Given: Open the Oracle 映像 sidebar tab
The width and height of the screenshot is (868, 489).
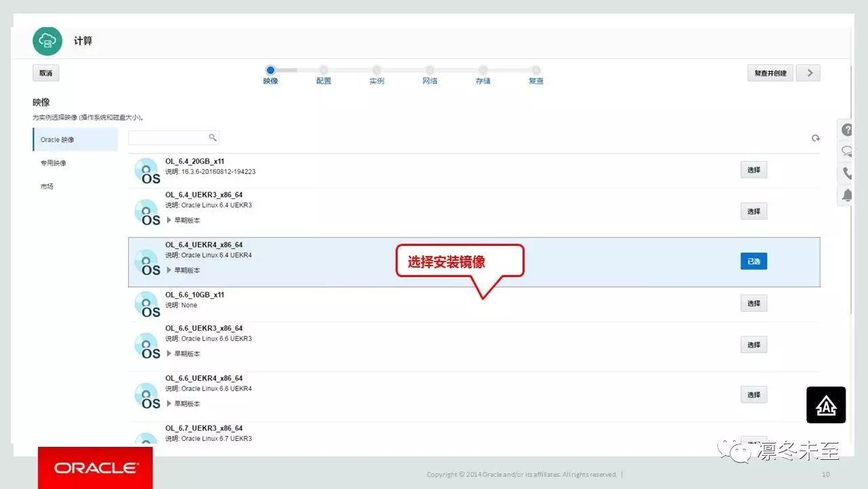Looking at the screenshot, I should [x=75, y=140].
